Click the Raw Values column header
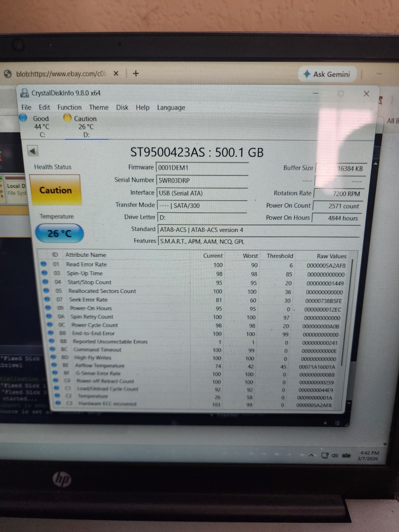Image resolution: width=399 pixels, height=532 pixels. (x=332, y=256)
